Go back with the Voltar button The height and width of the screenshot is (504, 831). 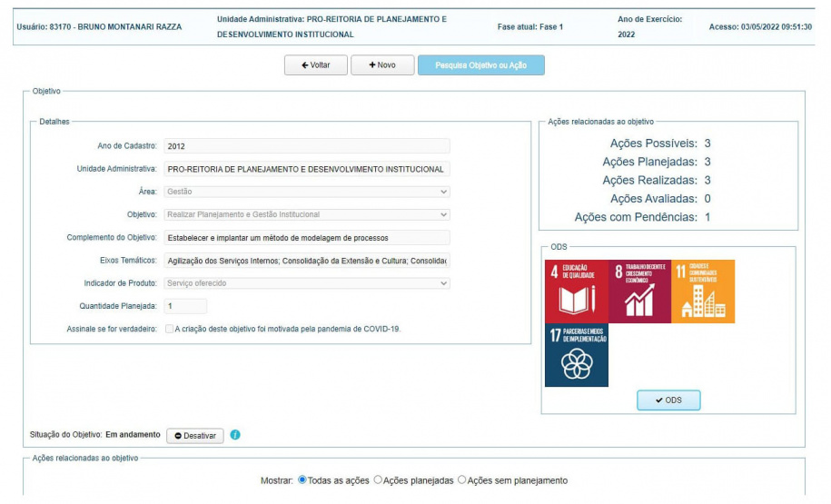[x=316, y=65]
